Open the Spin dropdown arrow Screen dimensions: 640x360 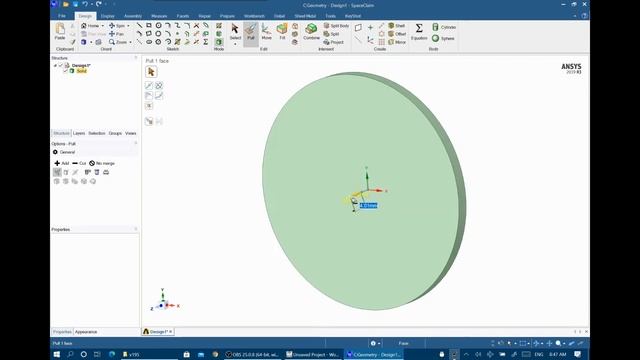click(x=128, y=26)
